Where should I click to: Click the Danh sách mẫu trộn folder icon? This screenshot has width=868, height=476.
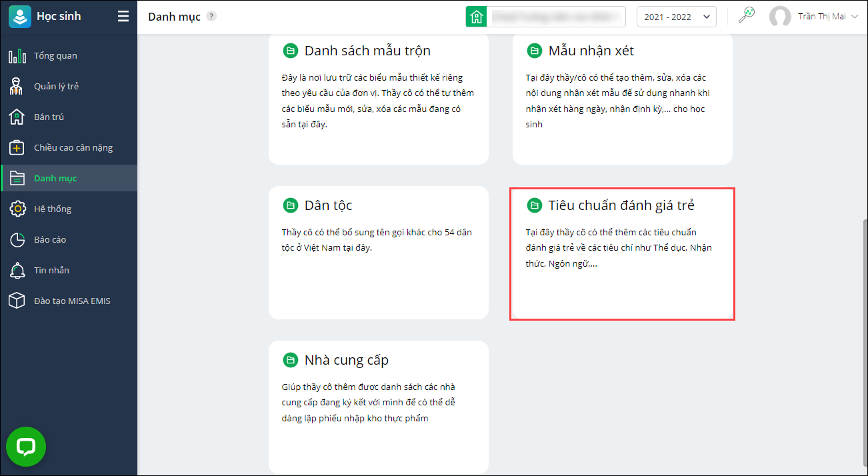290,51
